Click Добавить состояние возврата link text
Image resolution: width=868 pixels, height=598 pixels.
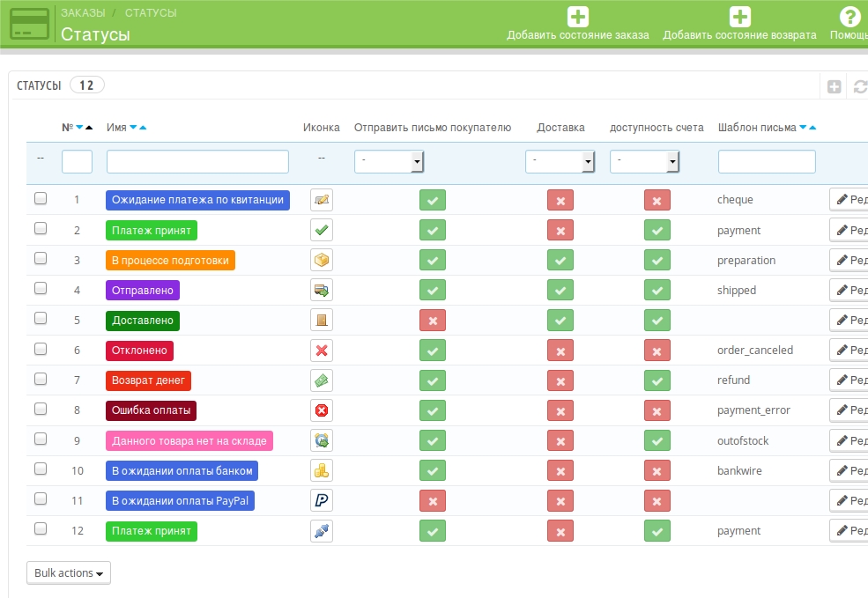click(739, 35)
